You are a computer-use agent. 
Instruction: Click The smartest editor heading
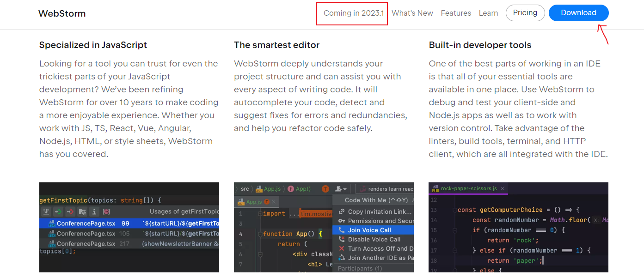pyautogui.click(x=276, y=45)
